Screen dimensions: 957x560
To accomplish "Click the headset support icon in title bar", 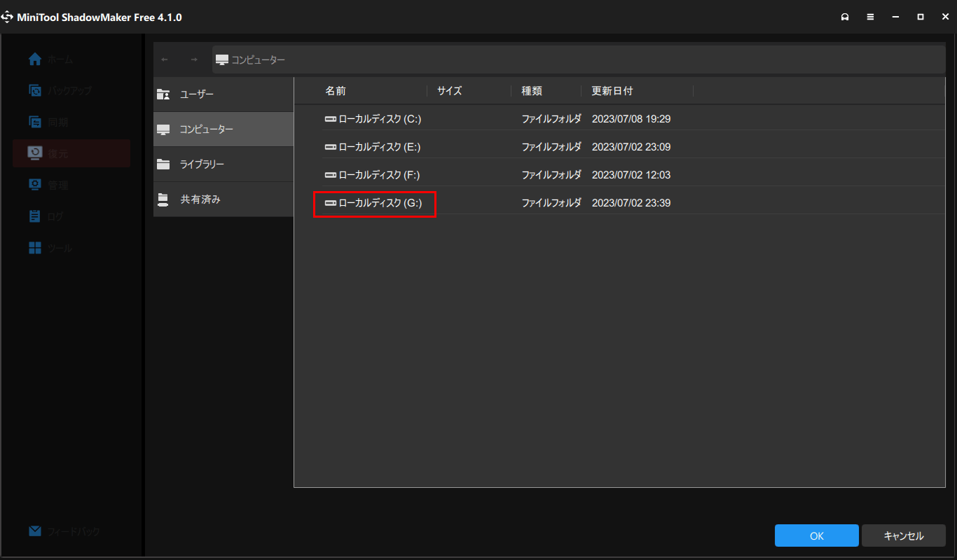I will click(845, 17).
